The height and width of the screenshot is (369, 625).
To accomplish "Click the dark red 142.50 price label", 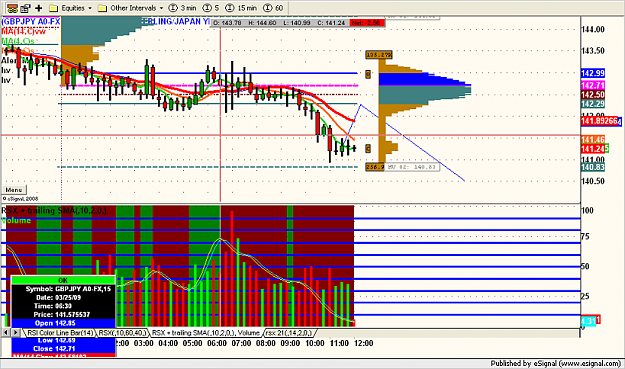I will tap(593, 95).
